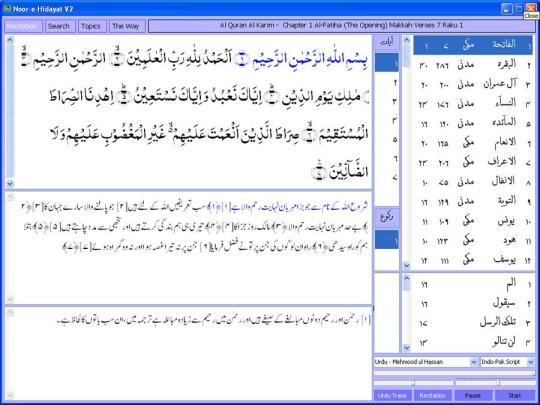Screen dimensions: 540x405
Task: Go to The Way tab
Action: point(126,26)
